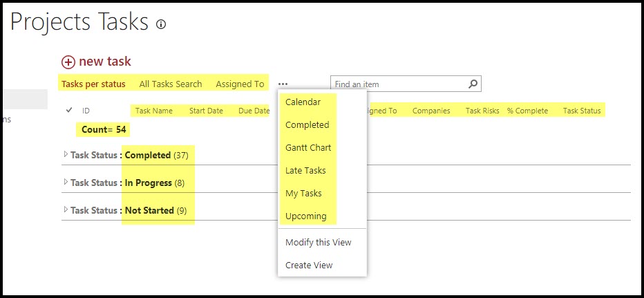
Task: Switch to All Tasks Search view
Action: tap(171, 84)
